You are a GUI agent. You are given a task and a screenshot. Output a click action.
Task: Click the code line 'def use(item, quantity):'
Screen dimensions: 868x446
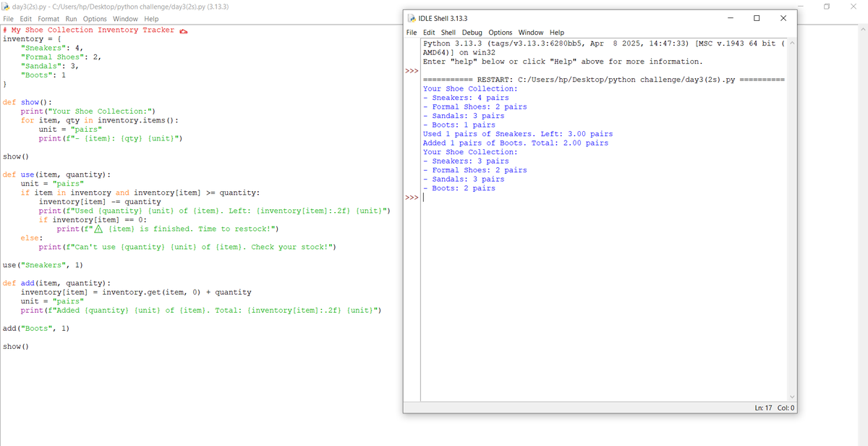click(57, 174)
